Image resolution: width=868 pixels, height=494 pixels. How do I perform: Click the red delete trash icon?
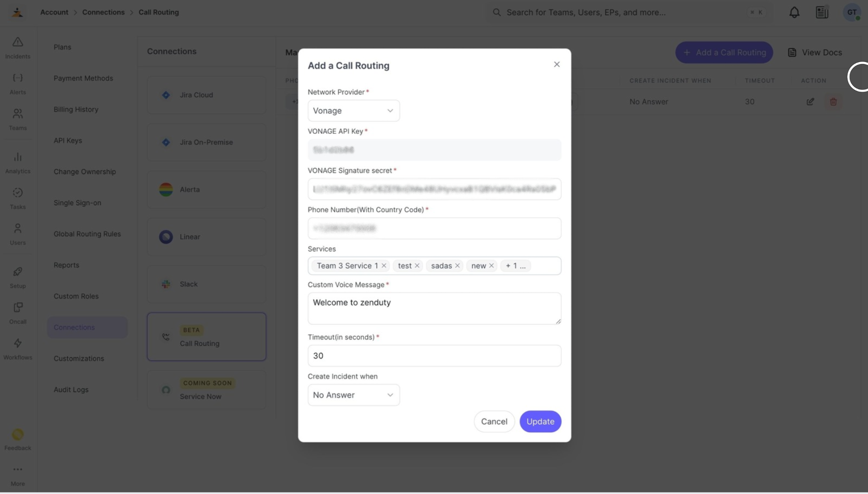pos(833,101)
